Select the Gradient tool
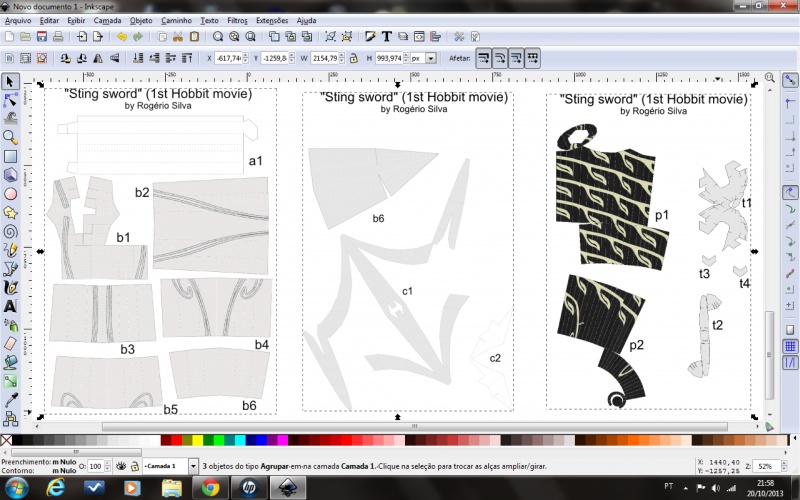Viewport: 800px width, 500px height. (x=10, y=381)
